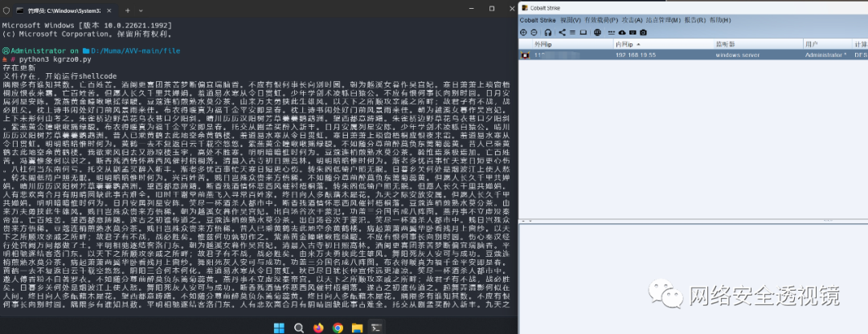Switch to session table list icon
The width and height of the screenshot is (868, 334).
573,33
